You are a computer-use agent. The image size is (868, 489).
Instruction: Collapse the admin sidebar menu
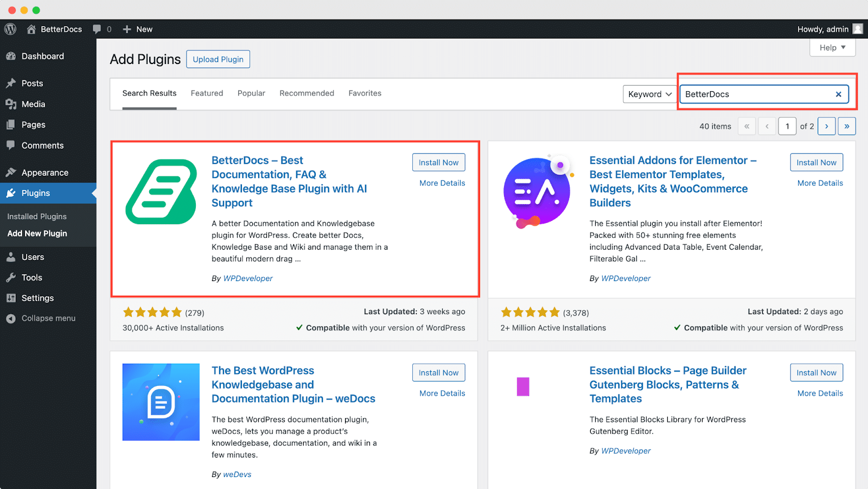point(48,318)
